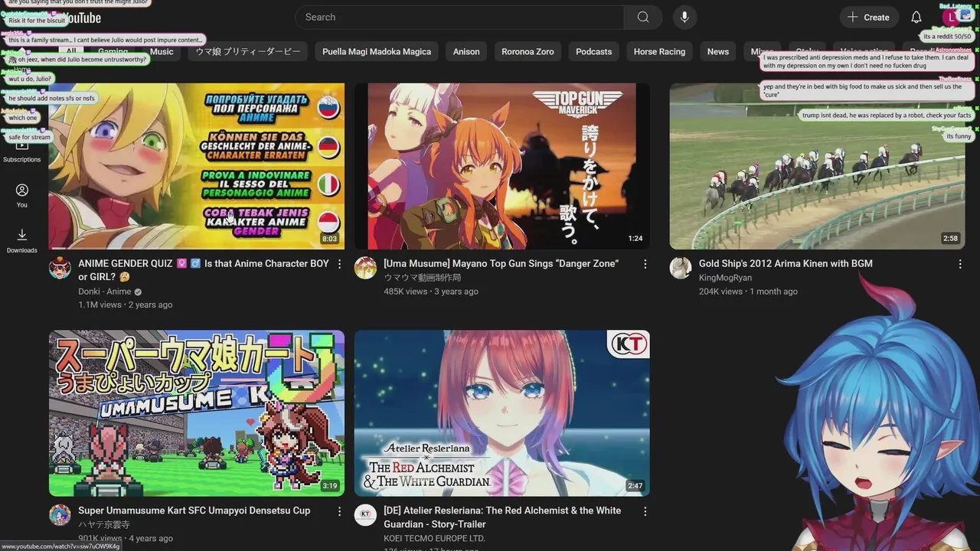This screenshot has width=980, height=551.
Task: Select the News filter chip
Action: 718,51
